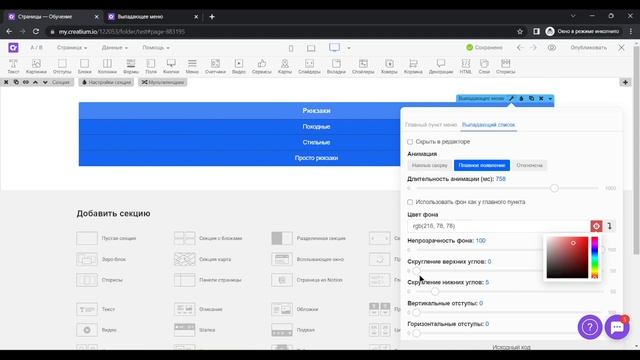This screenshot has width=640, height=360.
Task: Click the redo arrow in top bar
Action: [533, 48]
